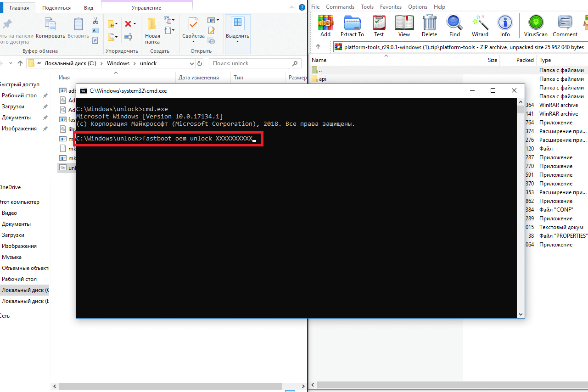The width and height of the screenshot is (588, 392).
Task: Expand the Свойства dropdown in ribbon
Action: [x=193, y=42]
